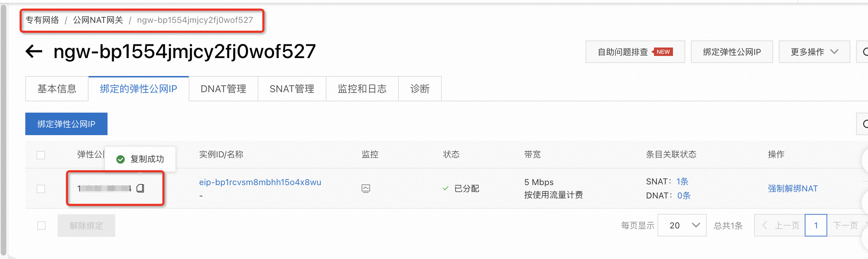
Task: Click the refresh icon in the top right header
Action: [x=864, y=52]
